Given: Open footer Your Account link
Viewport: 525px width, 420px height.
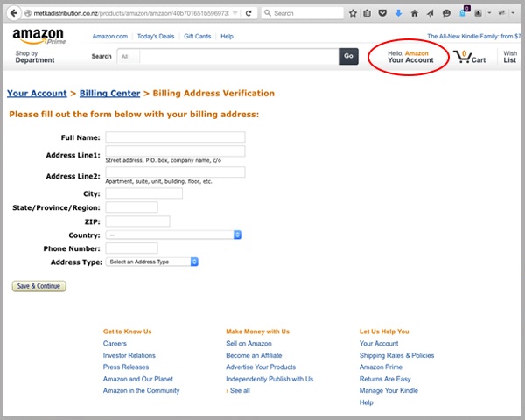Looking at the screenshot, I should tap(379, 343).
